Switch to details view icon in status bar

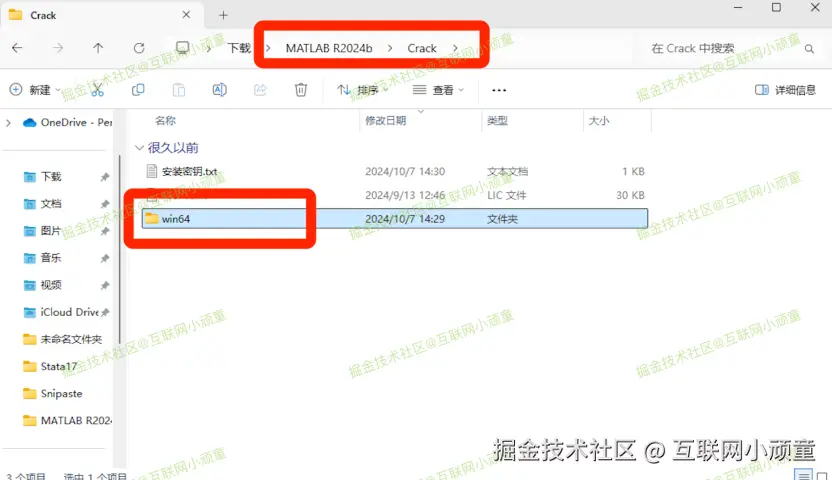pos(804,475)
